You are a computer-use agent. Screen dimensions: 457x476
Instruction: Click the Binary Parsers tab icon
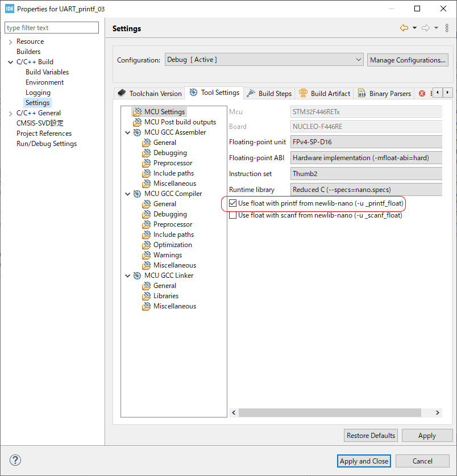[362, 93]
